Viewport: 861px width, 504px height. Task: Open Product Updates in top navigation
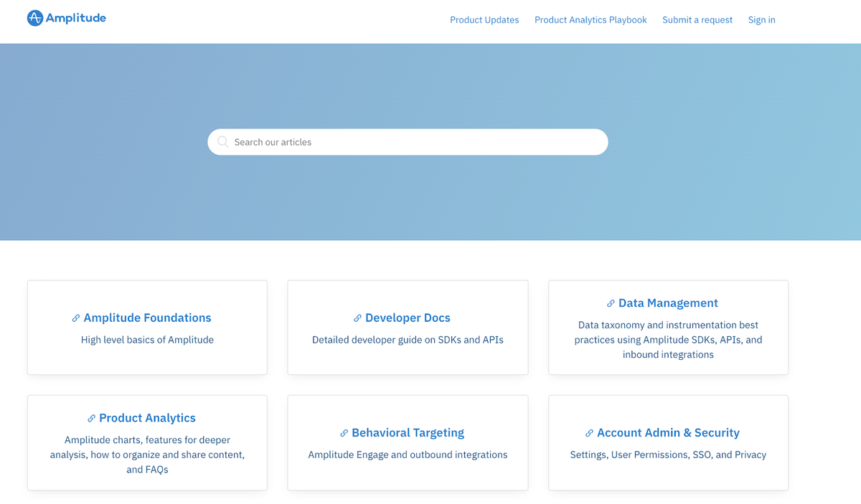pos(484,20)
